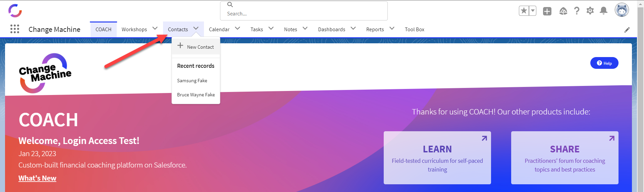Image resolution: width=644 pixels, height=192 pixels.
Task: Expand the Dashboards chevron menu
Action: 353,29
